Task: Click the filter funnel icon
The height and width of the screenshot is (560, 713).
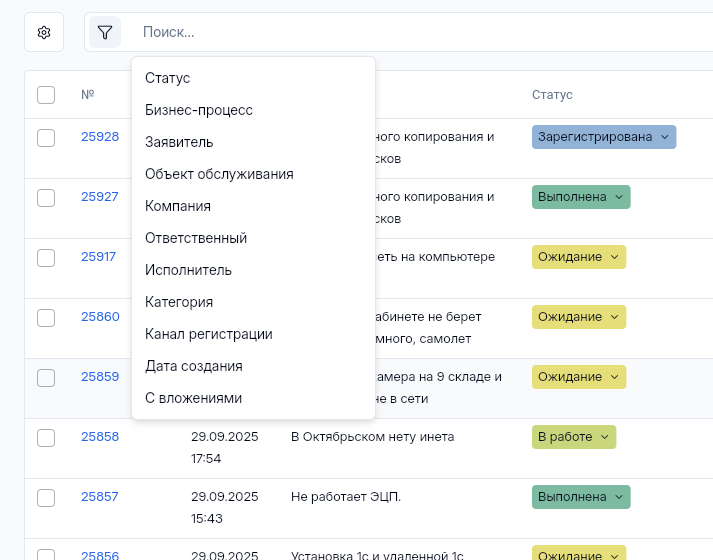Action: pos(105,33)
